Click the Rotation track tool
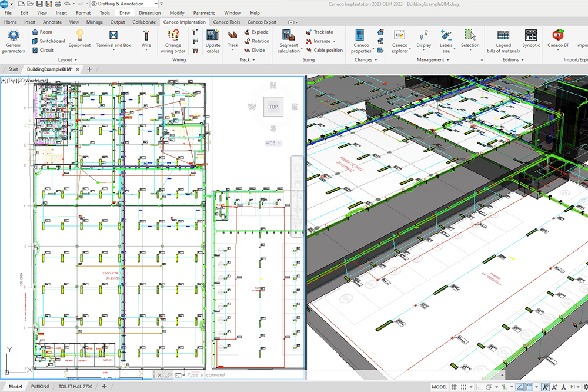Image resolution: width=588 pixels, height=392 pixels. (x=256, y=41)
